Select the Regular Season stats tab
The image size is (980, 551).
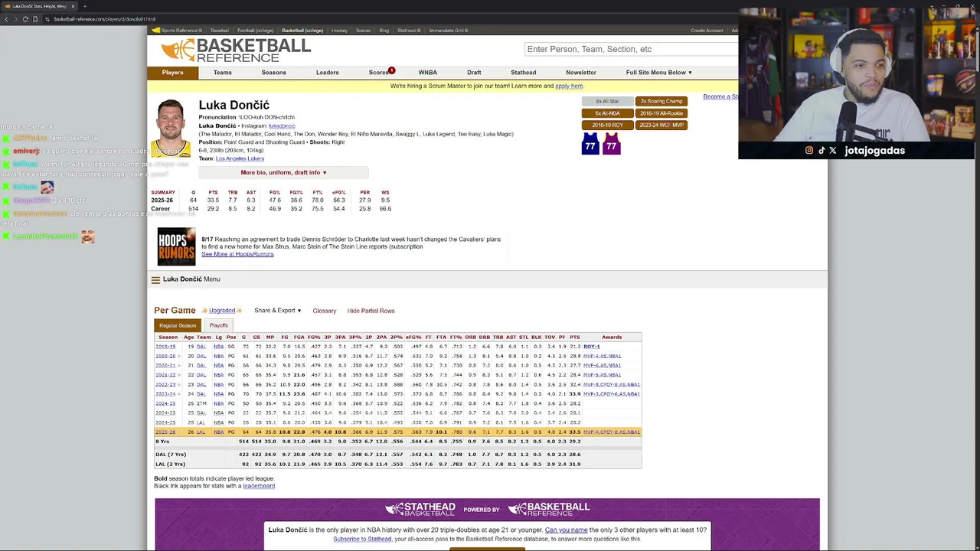pyautogui.click(x=178, y=326)
